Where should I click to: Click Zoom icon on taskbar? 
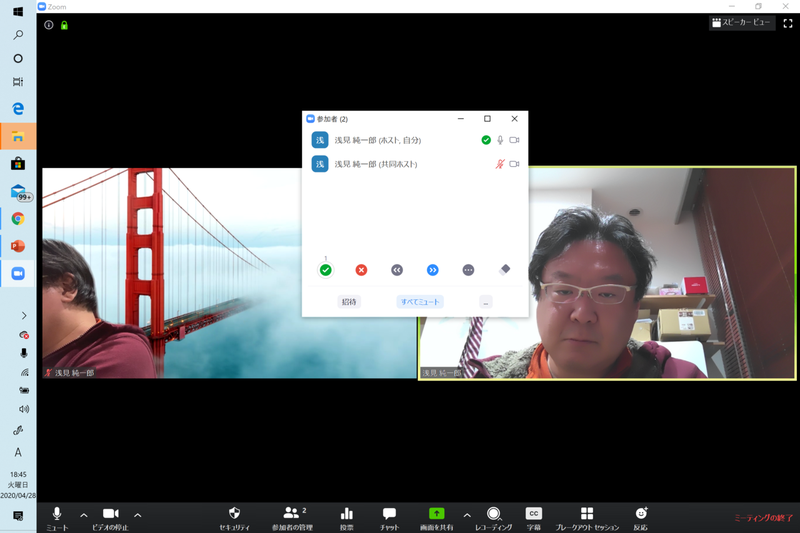[x=18, y=274]
